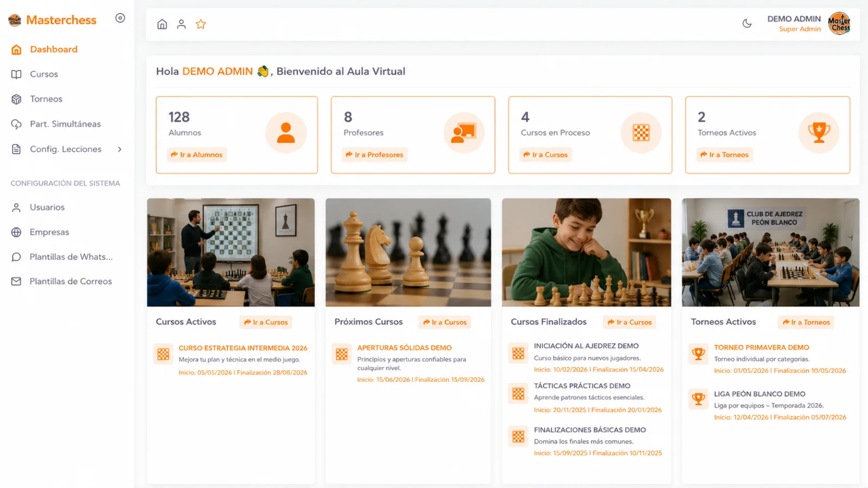The height and width of the screenshot is (488, 868).
Task: Click the Cursos book icon in sidebar
Action: (16, 74)
